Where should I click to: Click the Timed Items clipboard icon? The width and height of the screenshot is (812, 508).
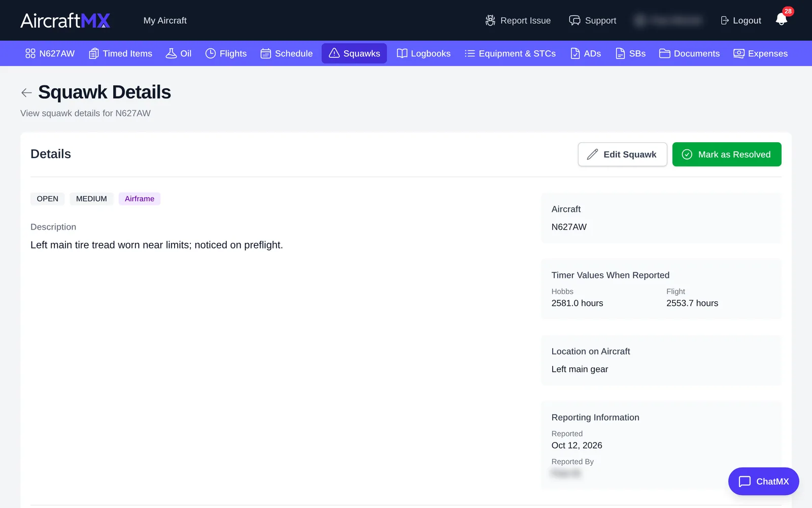pos(94,53)
